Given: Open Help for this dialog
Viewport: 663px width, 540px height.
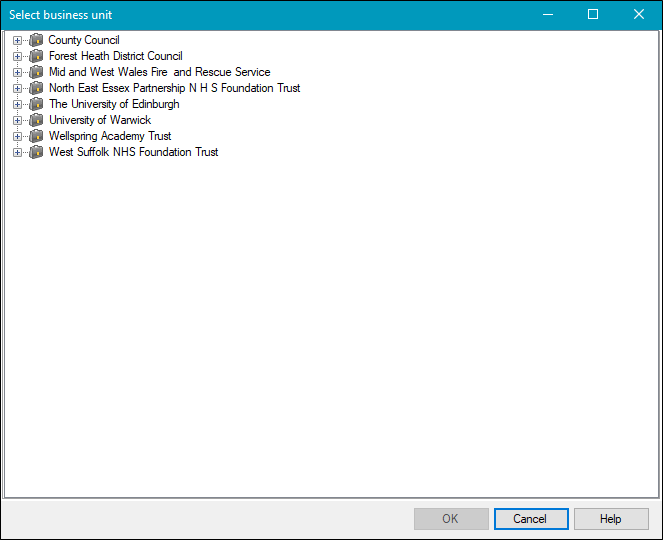Looking at the screenshot, I should 611,519.
